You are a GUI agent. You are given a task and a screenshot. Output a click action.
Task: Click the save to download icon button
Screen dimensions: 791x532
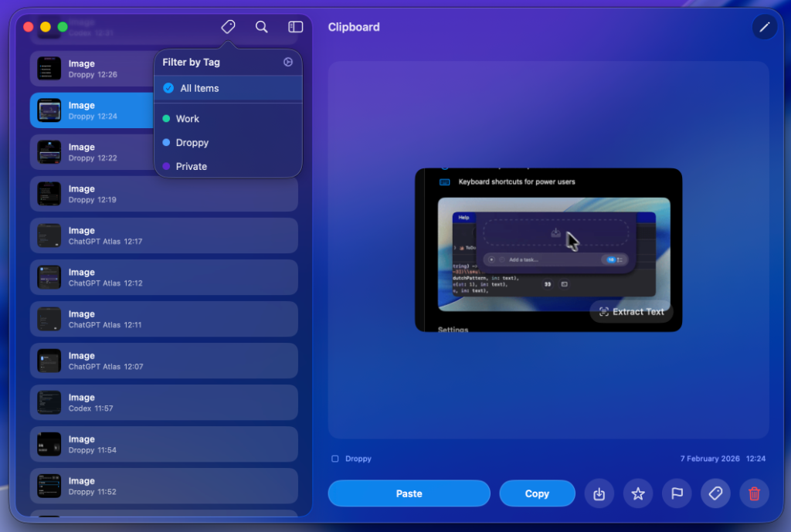(599, 493)
